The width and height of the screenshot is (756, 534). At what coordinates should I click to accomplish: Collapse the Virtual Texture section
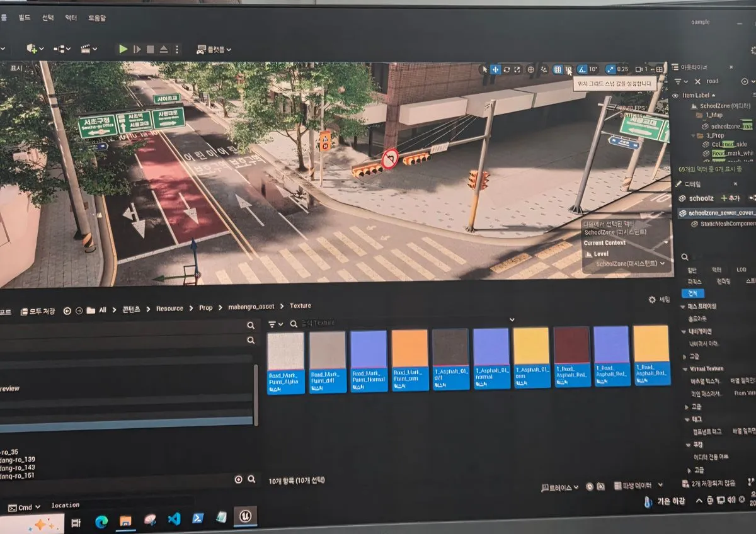pos(685,369)
